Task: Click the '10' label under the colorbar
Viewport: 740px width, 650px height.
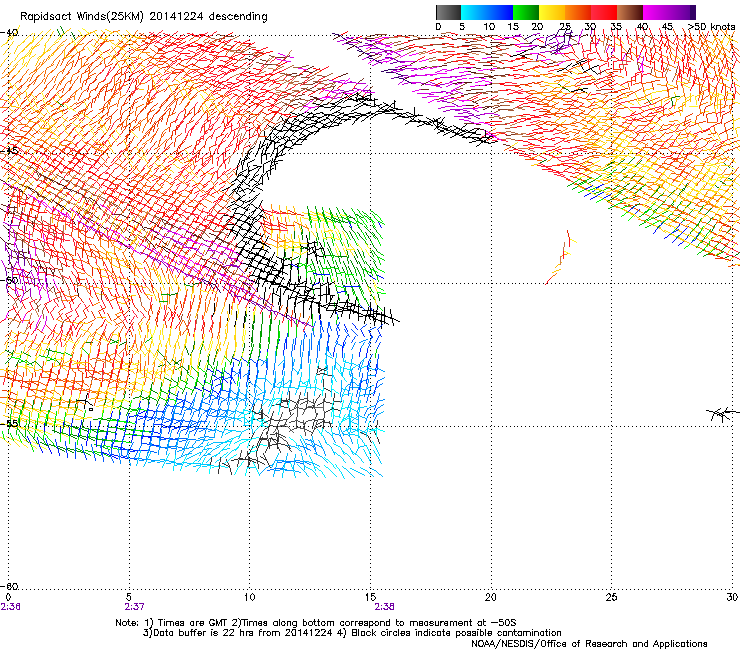Action: click(x=489, y=27)
